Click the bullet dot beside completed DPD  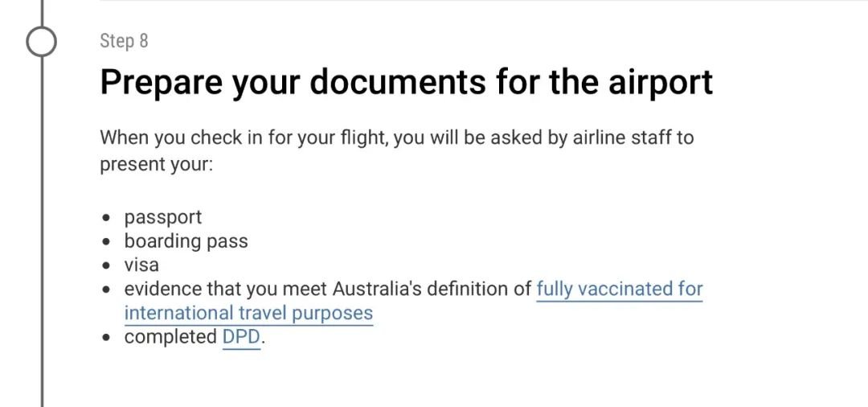coord(107,339)
